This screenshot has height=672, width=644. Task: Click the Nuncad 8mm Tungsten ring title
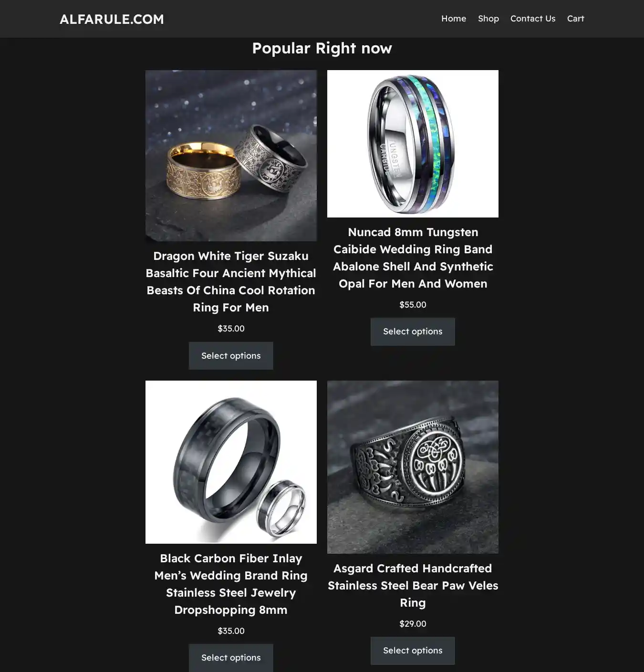click(413, 258)
